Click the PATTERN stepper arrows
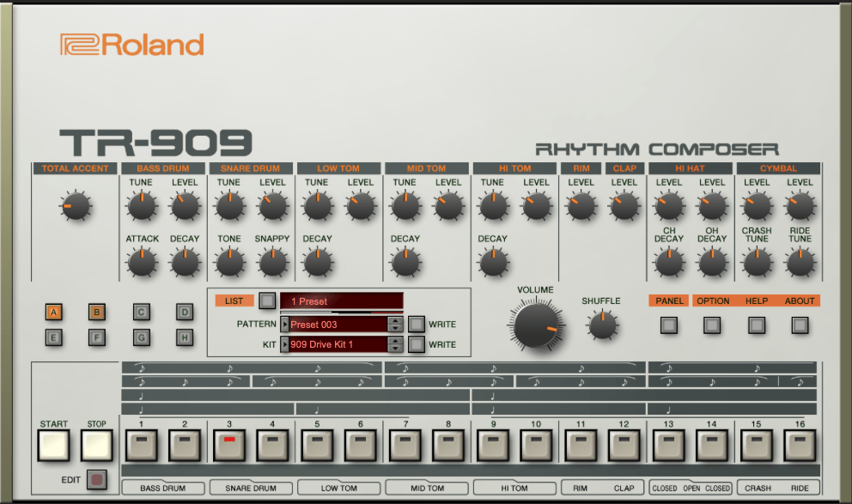The height and width of the screenshot is (504, 852). point(395,325)
